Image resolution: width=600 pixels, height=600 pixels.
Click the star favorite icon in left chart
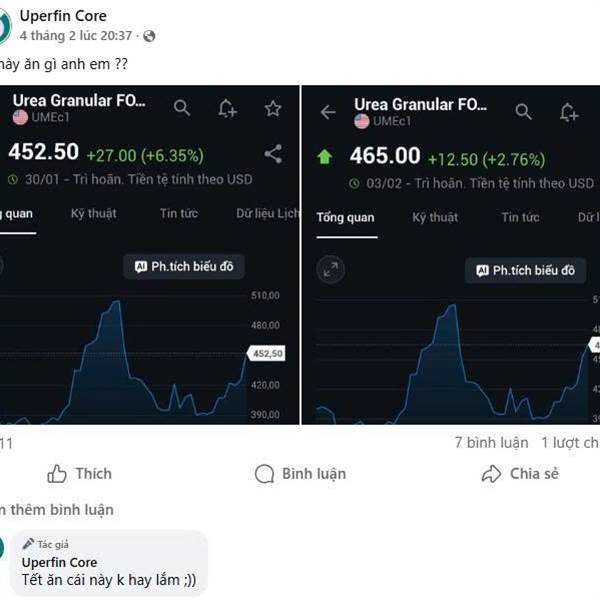[x=272, y=108]
